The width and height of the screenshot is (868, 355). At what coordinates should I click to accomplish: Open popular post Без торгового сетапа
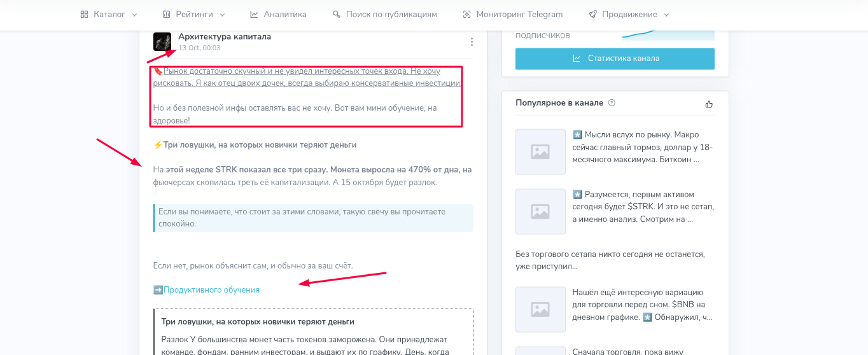(x=610, y=260)
